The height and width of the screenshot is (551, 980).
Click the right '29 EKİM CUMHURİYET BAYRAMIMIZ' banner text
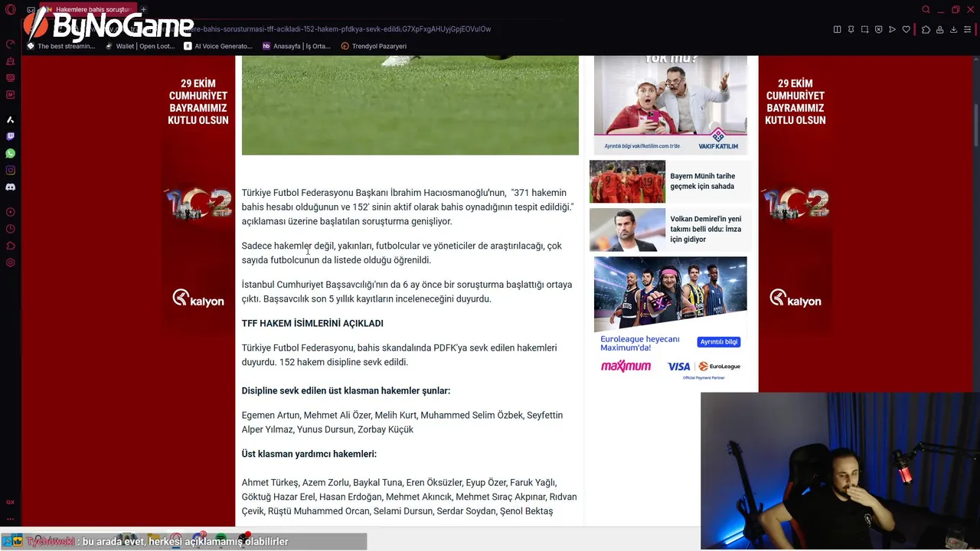(x=795, y=102)
